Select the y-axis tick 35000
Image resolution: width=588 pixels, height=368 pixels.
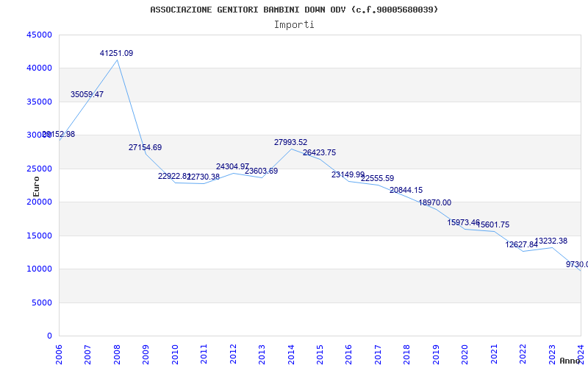click(x=40, y=102)
